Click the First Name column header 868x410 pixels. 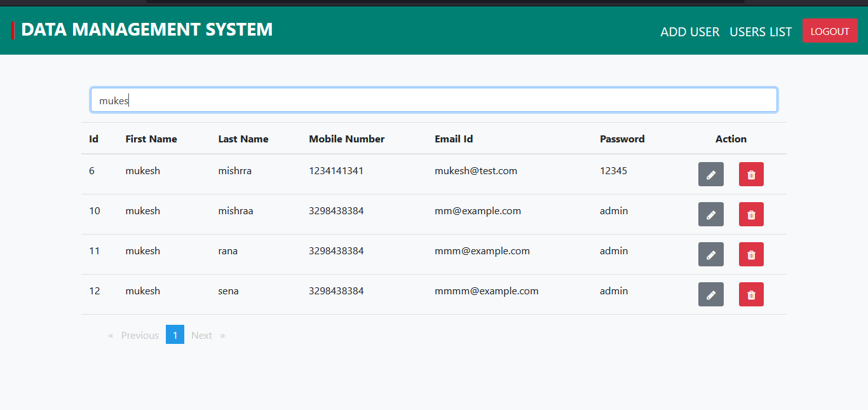coord(151,139)
